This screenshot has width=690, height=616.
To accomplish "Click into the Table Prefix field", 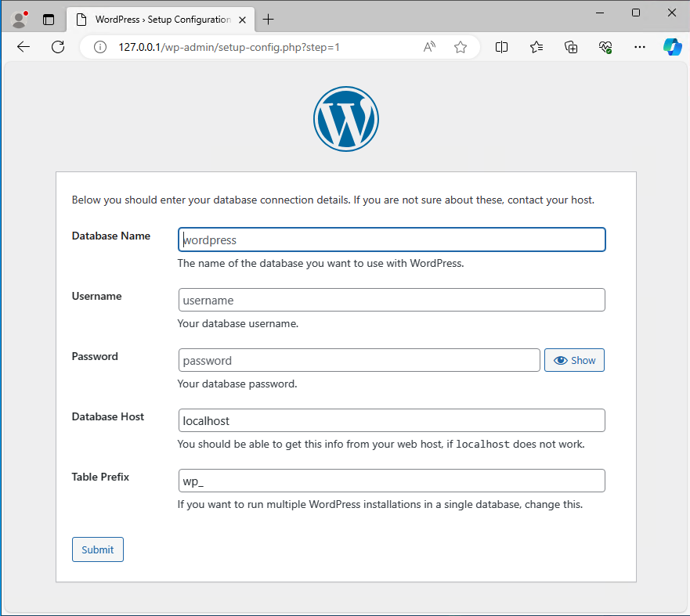I will point(392,481).
